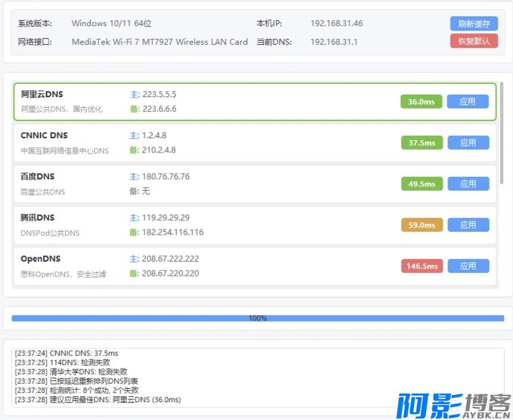Apply 百度DNS settings
The image size is (513, 420).
tap(468, 183)
